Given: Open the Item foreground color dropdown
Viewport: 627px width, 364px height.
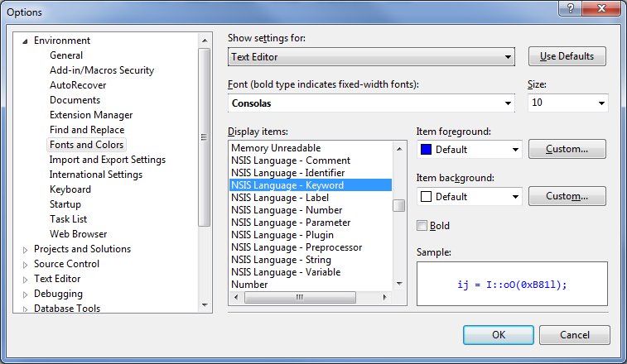Looking at the screenshot, I should click(x=469, y=150).
